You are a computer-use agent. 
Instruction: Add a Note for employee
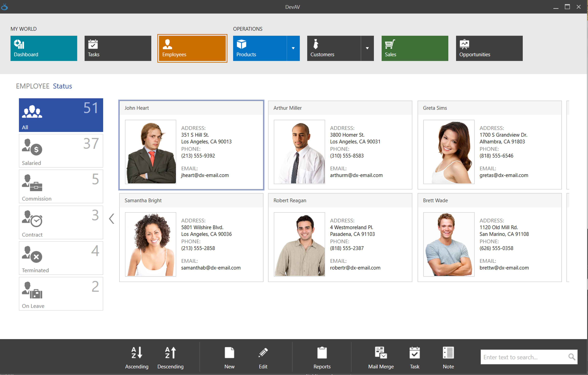click(448, 357)
